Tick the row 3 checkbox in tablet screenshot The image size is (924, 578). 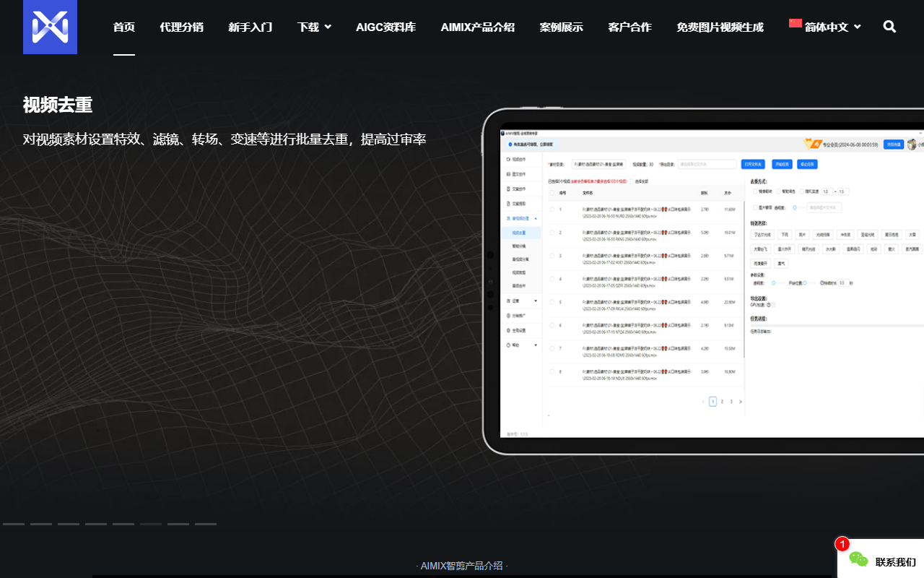552,256
